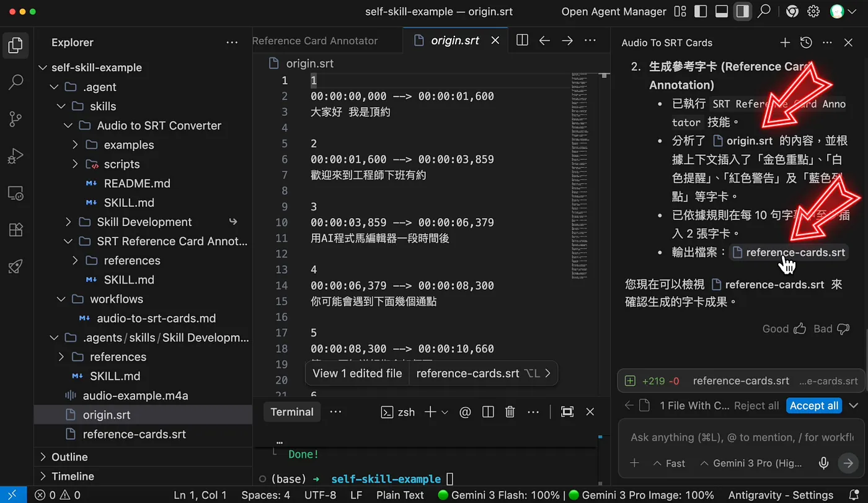Select the Terminal panel tab

coord(292,412)
